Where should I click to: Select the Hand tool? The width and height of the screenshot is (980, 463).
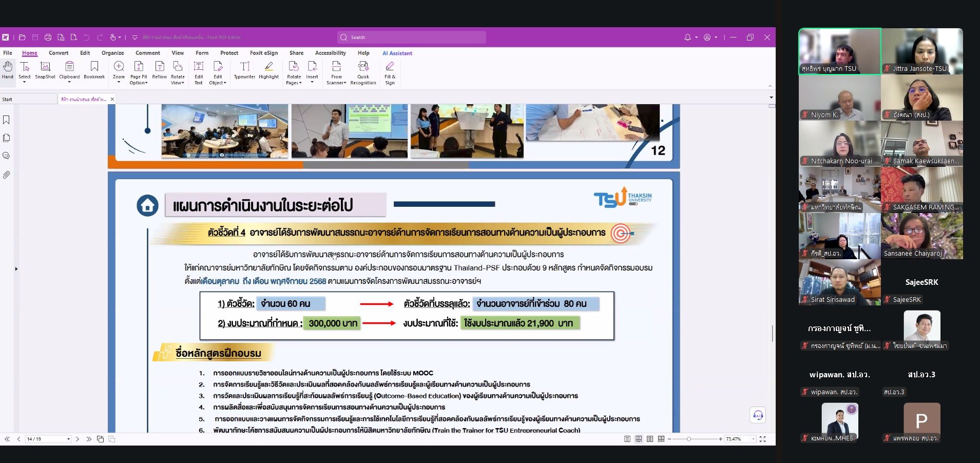pyautogui.click(x=8, y=70)
